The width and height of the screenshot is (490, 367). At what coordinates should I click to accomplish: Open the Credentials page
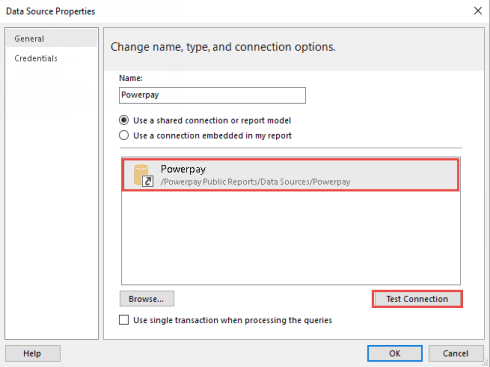(36, 58)
